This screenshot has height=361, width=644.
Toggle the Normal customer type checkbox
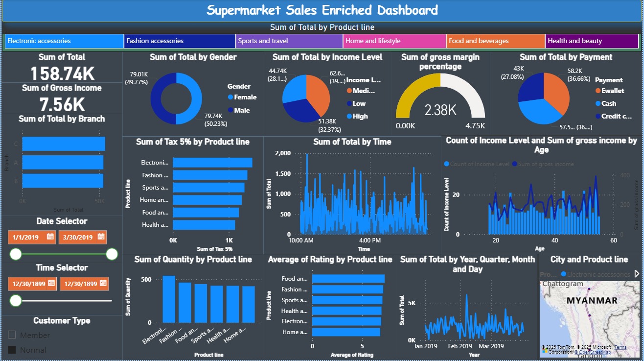pos(12,350)
